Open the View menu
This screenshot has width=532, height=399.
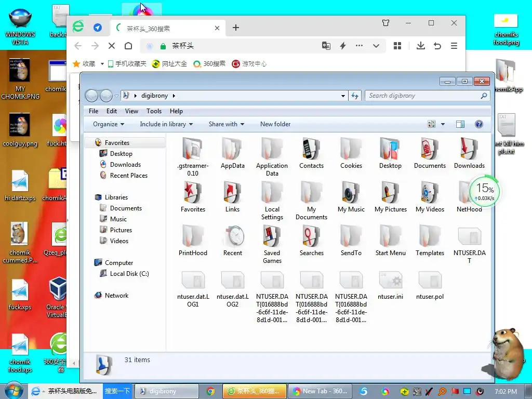[x=131, y=111]
